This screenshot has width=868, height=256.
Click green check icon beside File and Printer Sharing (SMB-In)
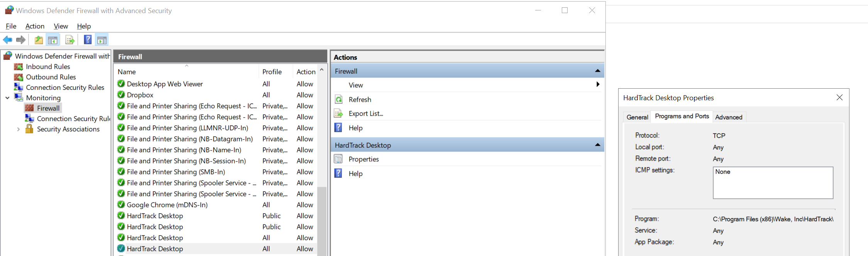pyautogui.click(x=121, y=172)
